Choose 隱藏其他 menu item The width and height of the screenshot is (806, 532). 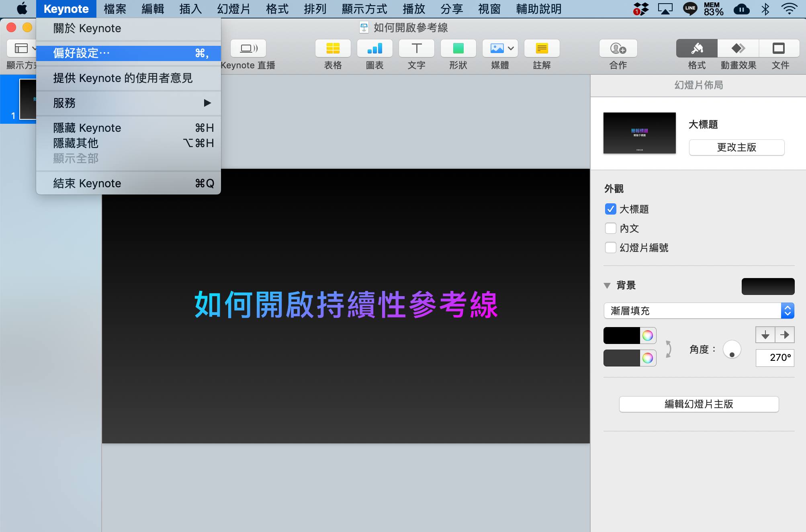pyautogui.click(x=129, y=143)
